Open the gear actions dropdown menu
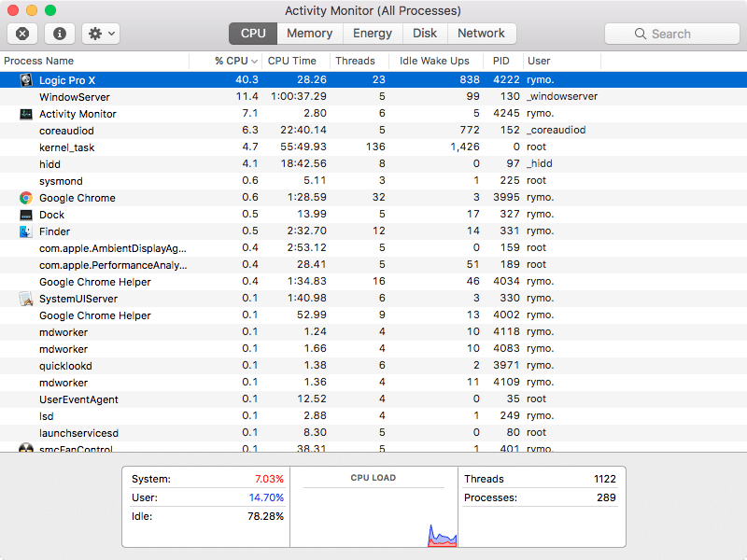The width and height of the screenshot is (747, 560). [101, 34]
